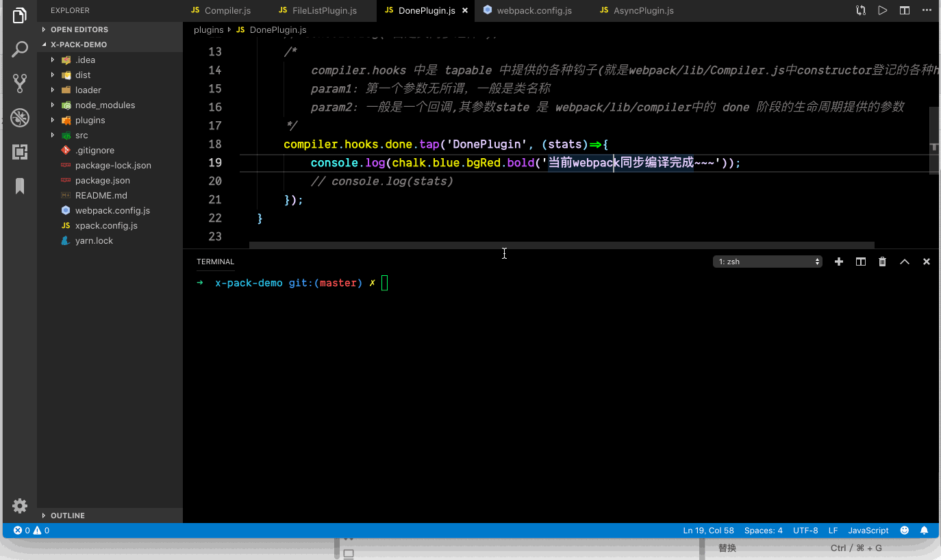
Task: Kill the terminal with trash icon
Action: click(x=883, y=262)
